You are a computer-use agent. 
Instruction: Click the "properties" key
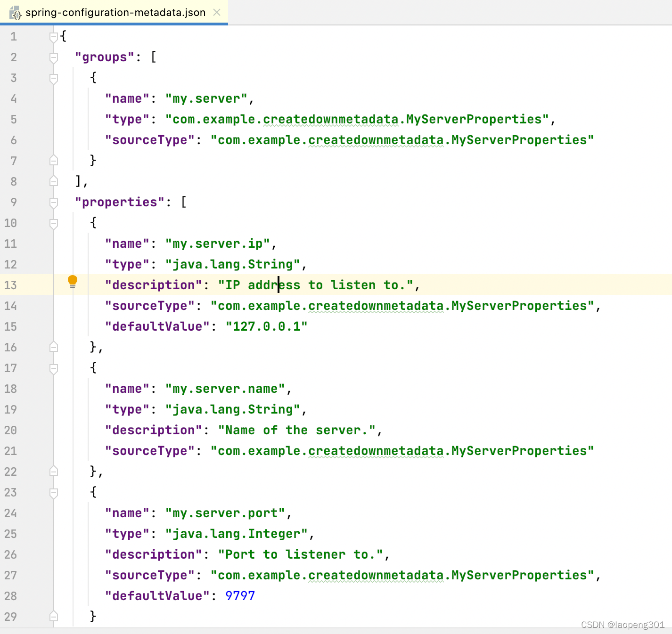[x=120, y=203]
